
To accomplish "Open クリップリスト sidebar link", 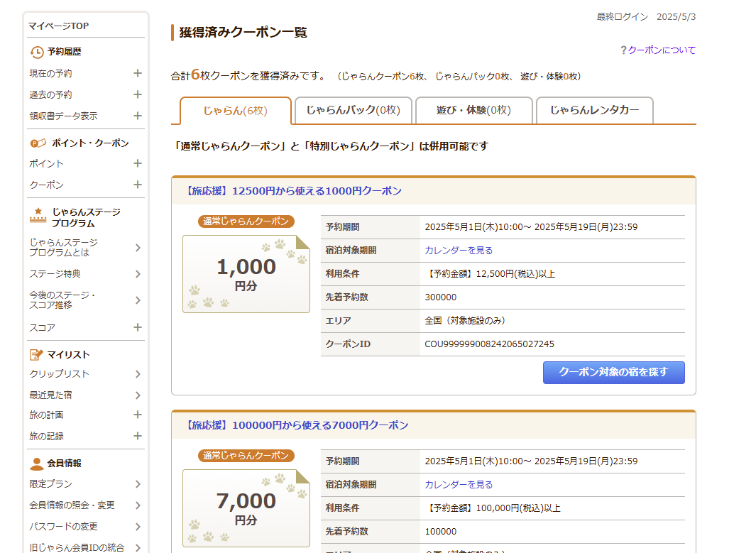I will click(x=60, y=374).
